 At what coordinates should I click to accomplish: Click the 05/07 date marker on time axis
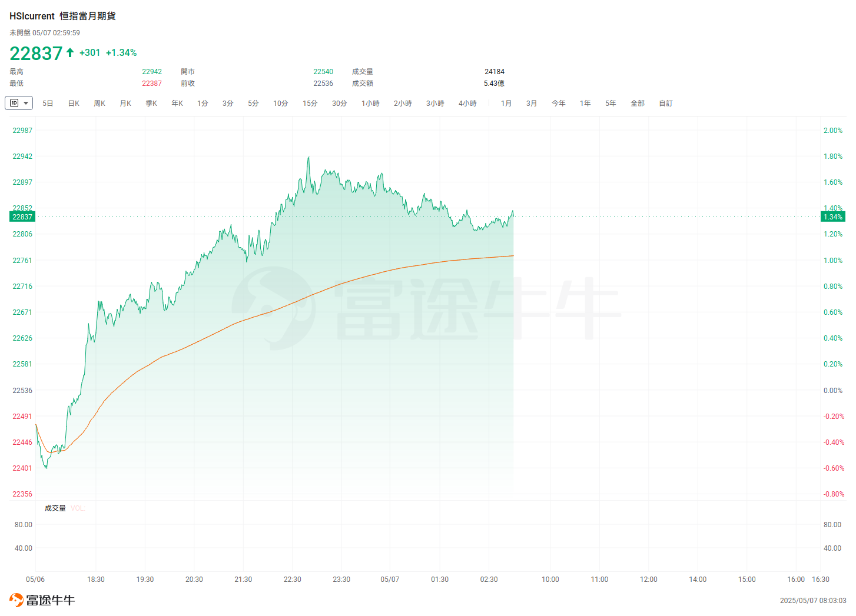coord(390,580)
